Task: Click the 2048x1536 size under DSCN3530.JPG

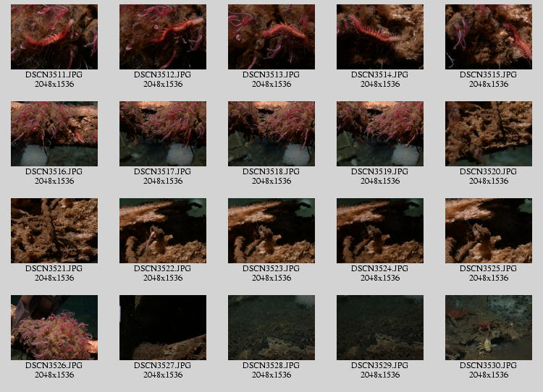Action: pos(489,375)
